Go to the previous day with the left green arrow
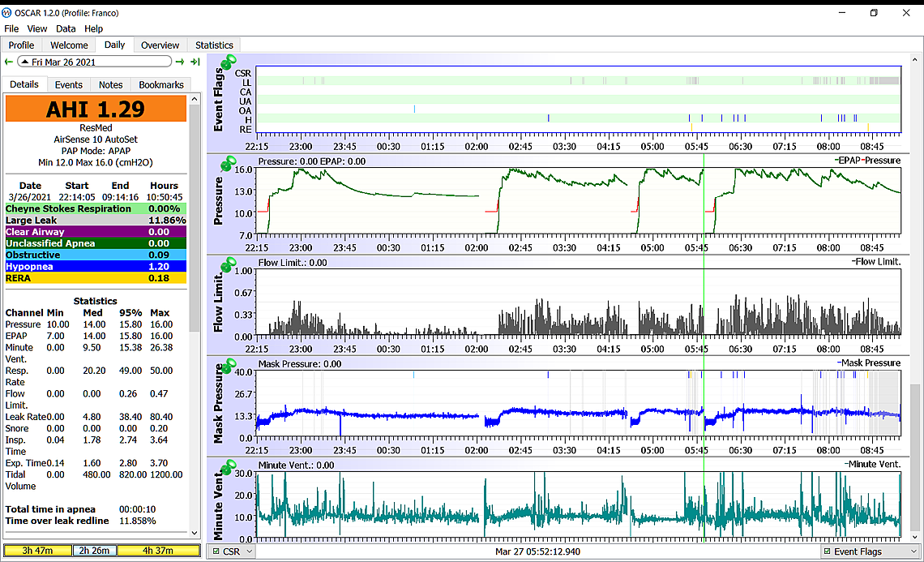The width and height of the screenshot is (924, 562). click(8, 62)
